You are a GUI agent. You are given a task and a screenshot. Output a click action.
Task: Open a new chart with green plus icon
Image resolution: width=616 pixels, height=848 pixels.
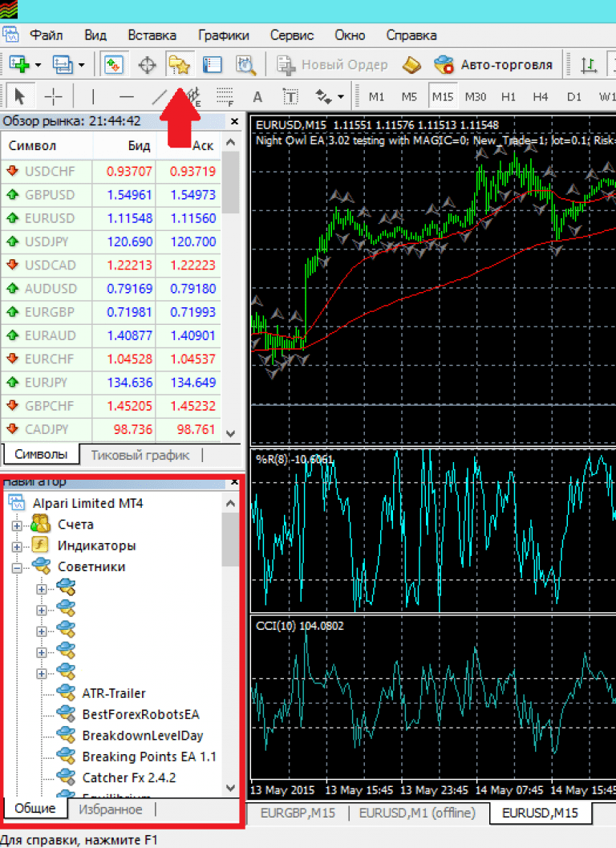19,65
